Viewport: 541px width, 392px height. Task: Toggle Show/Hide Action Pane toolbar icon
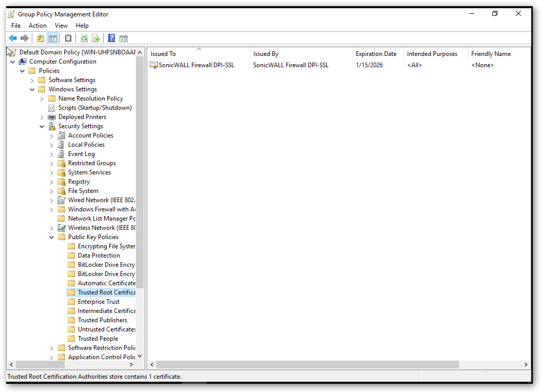(123, 38)
